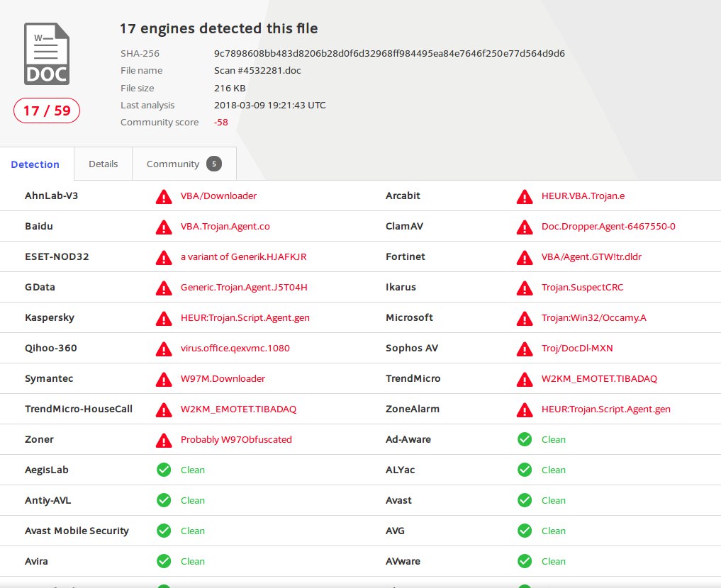Click the green checkmark for AegisLab
This screenshot has height=588, width=721.
click(x=164, y=470)
